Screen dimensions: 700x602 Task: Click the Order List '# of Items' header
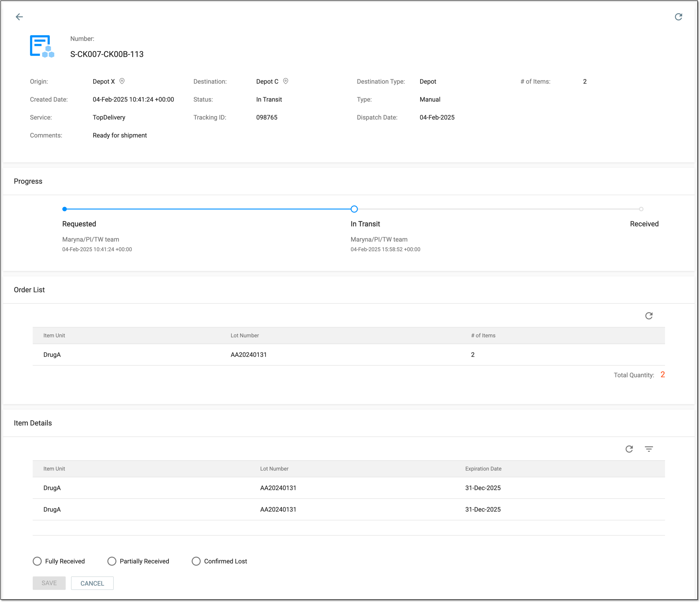pos(483,335)
